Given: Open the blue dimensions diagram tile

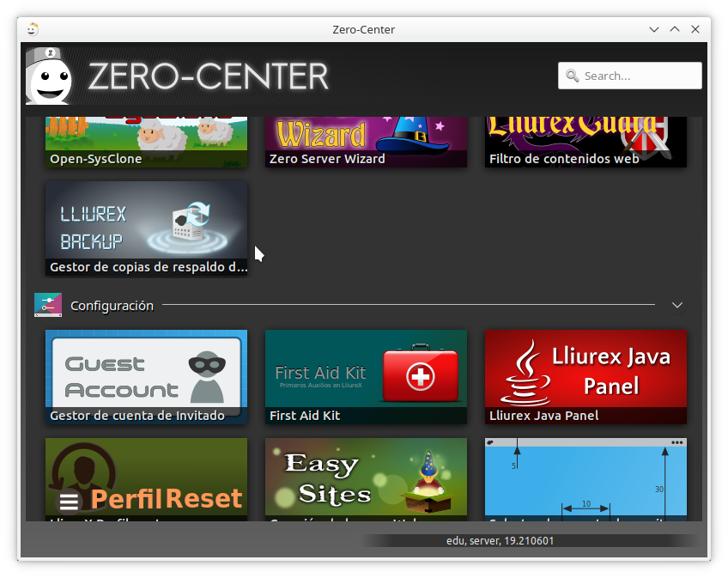Looking at the screenshot, I should (x=585, y=479).
